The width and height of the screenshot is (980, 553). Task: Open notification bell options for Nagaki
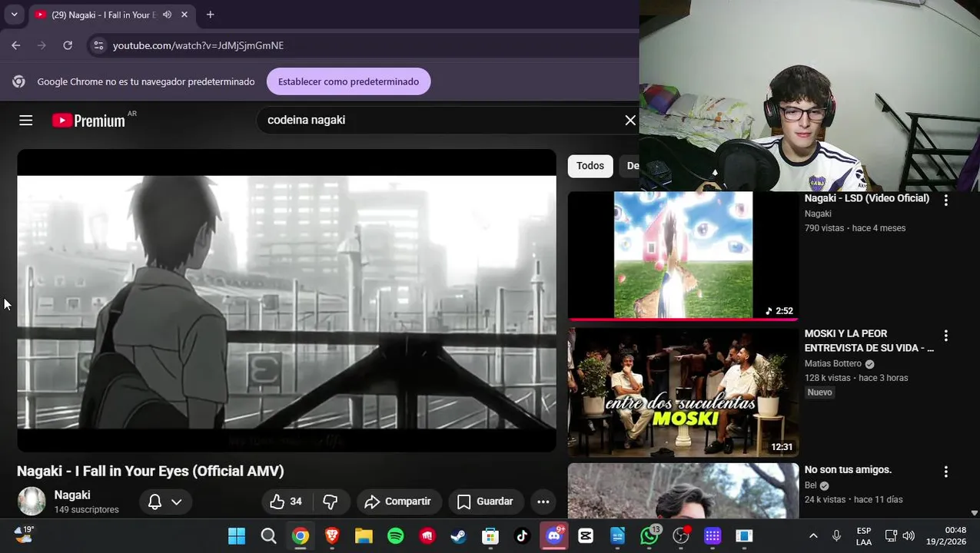(x=165, y=502)
